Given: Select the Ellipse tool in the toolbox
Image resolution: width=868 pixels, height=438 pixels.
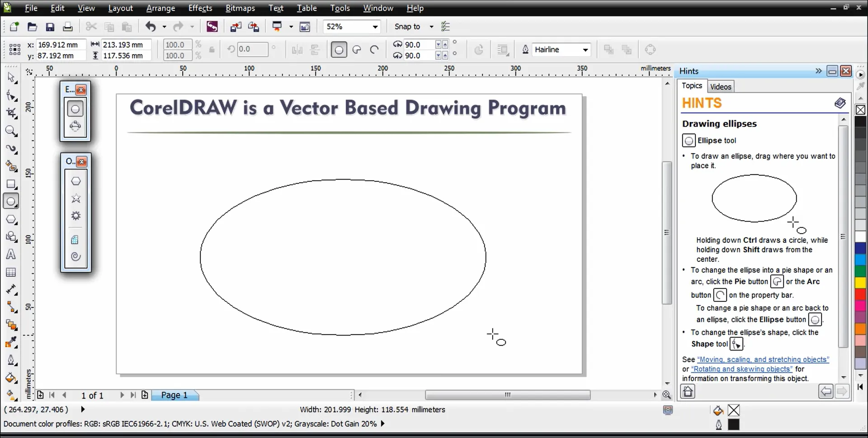Looking at the screenshot, I should click(x=11, y=202).
